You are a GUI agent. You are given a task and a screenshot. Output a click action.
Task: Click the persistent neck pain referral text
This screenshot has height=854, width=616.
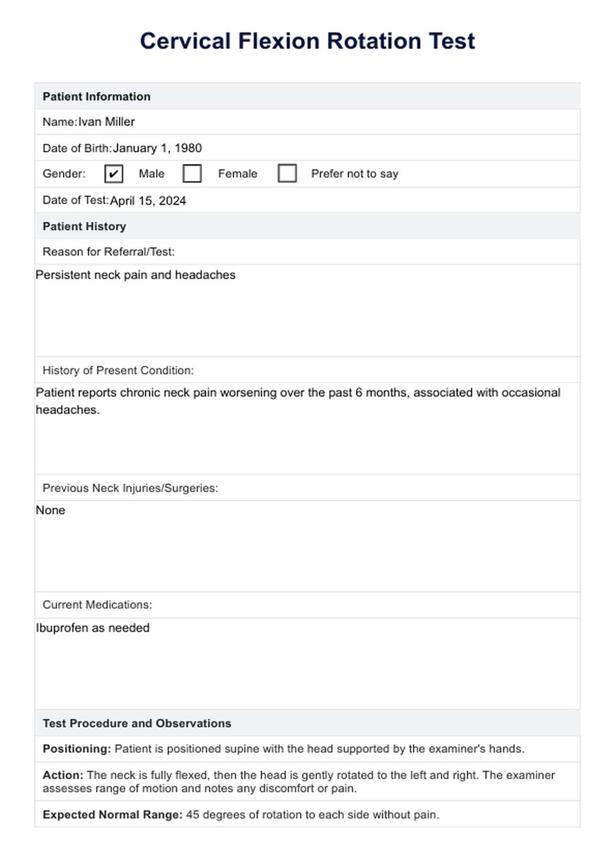pos(136,275)
